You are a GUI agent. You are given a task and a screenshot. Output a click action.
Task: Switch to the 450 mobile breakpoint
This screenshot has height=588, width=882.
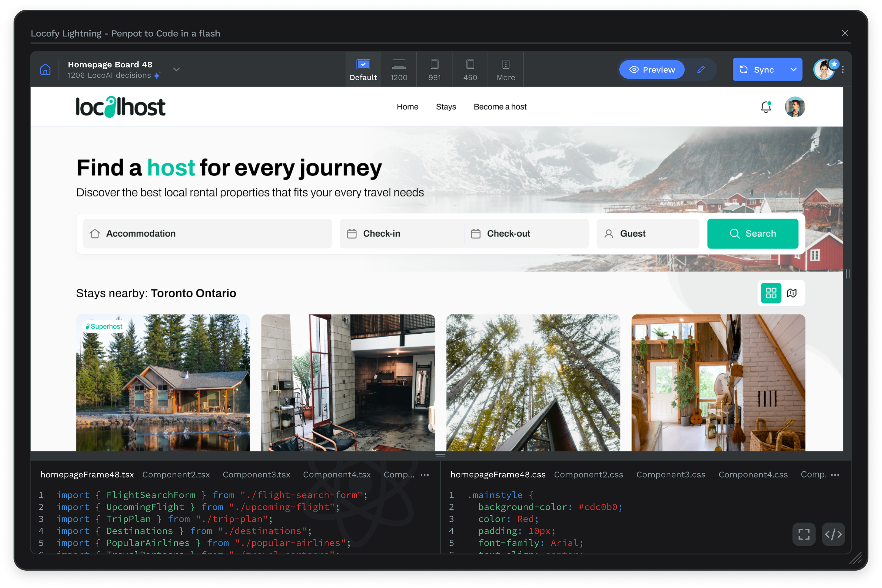click(470, 70)
